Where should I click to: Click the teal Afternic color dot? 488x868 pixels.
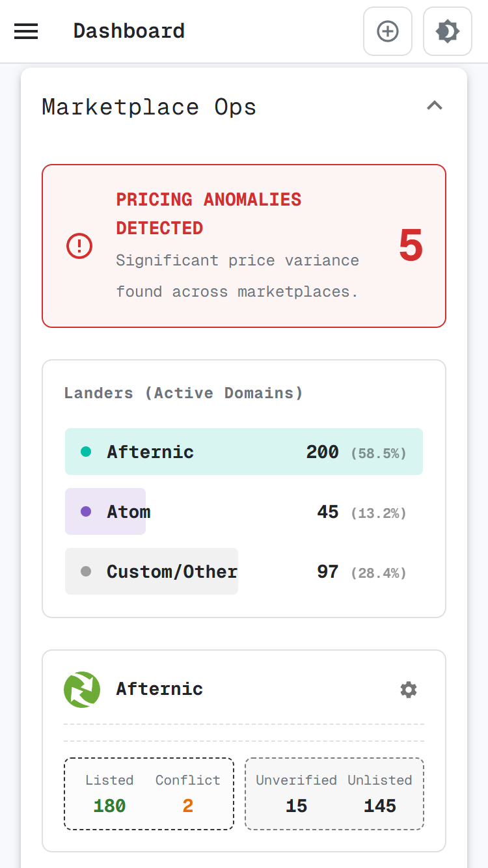86,452
